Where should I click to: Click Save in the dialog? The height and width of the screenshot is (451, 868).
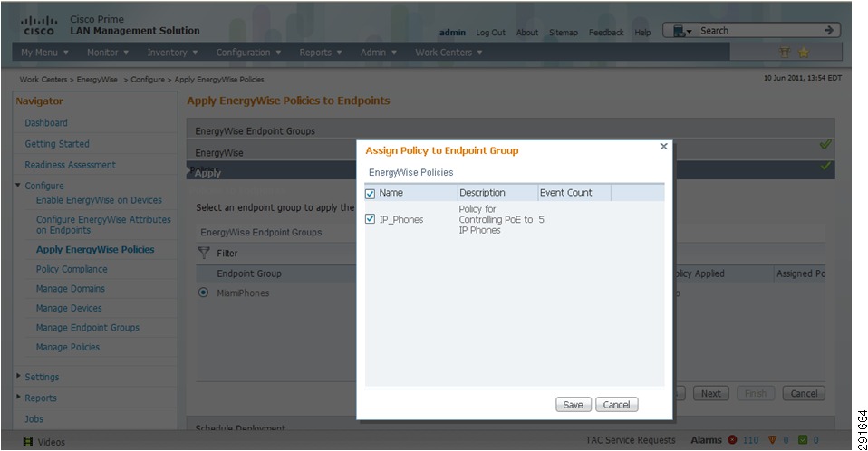click(x=573, y=405)
